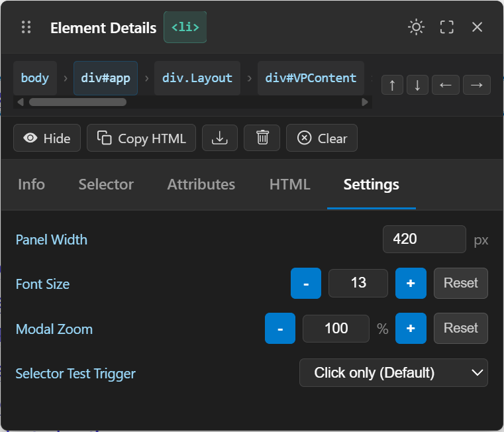Click the Panel Width label
504x432 pixels.
(x=52, y=240)
